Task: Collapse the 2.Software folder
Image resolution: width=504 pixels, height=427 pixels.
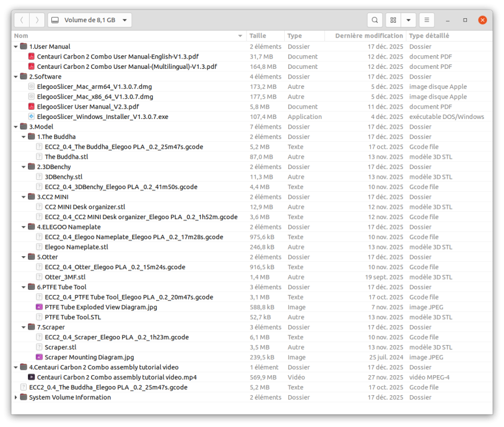Action: pos(16,77)
